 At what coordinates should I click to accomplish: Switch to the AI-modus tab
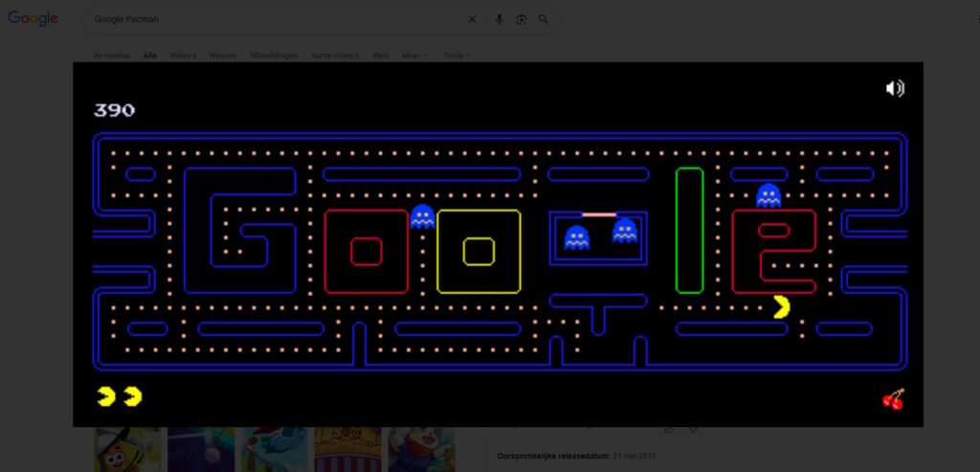click(x=112, y=56)
